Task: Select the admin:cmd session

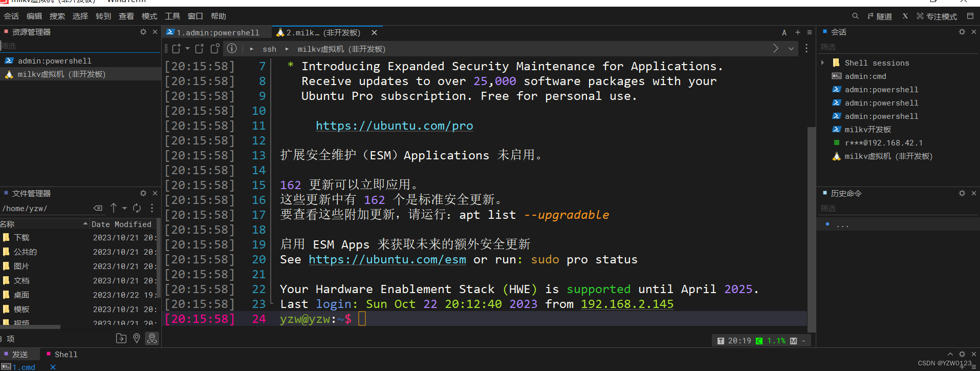Action: 865,76
